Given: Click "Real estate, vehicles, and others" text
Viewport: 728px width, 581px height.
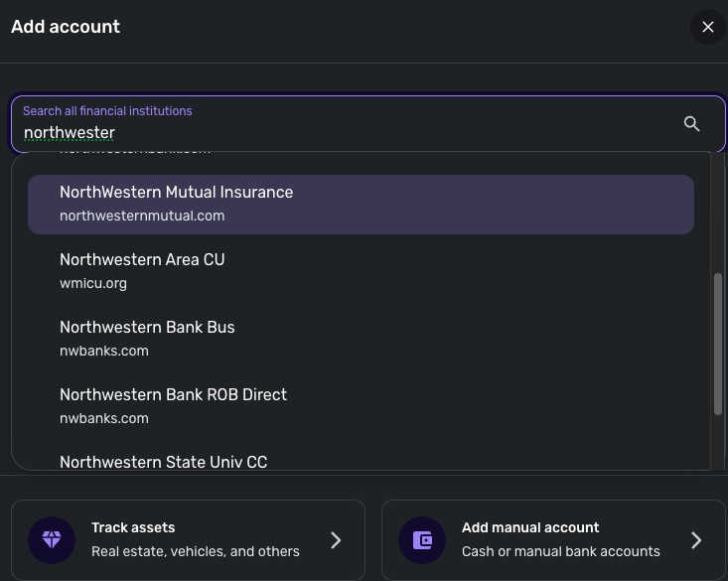Looking at the screenshot, I should point(195,551).
